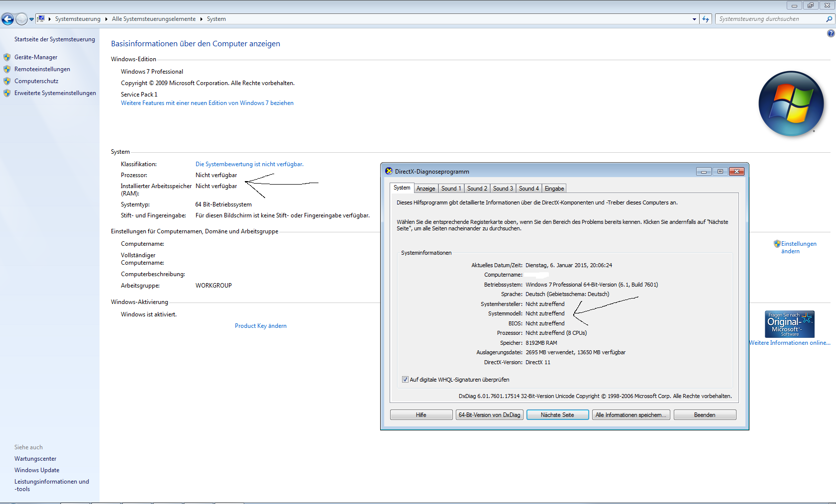Open Geräte-Manager in the sidebar

[36, 57]
